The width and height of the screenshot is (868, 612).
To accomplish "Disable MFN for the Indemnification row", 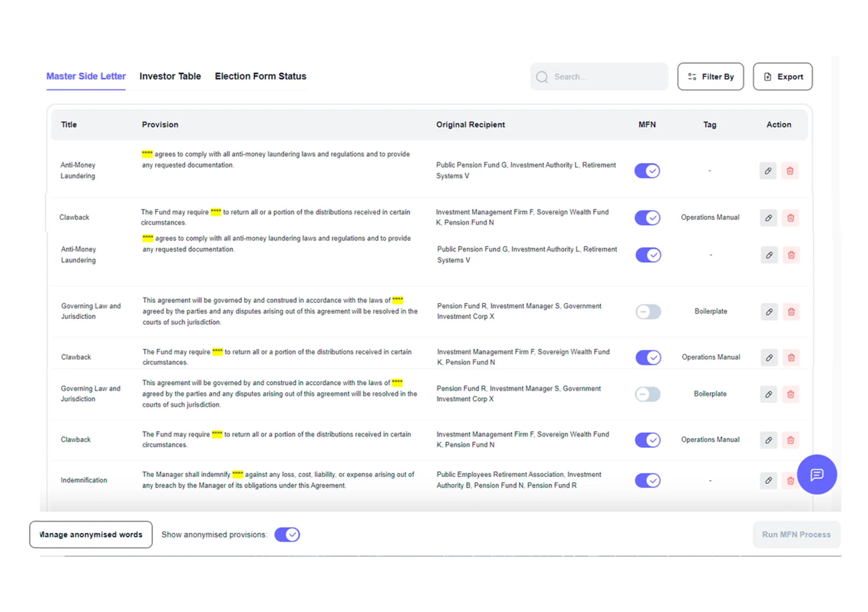I will 648,480.
